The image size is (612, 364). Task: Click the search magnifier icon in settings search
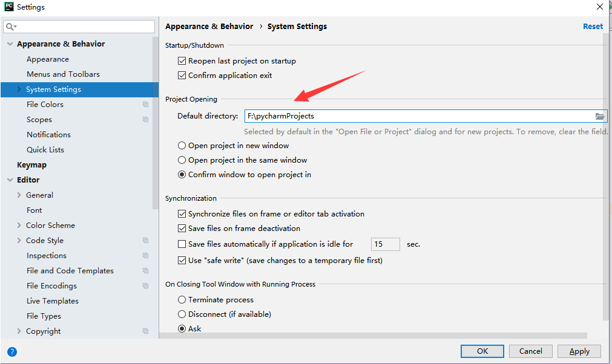(x=10, y=27)
